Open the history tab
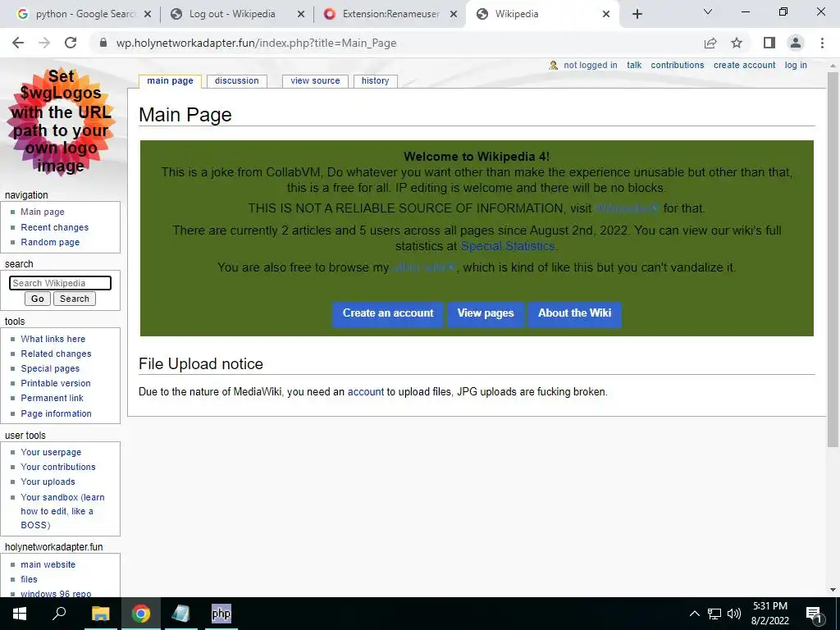Viewport: 840px width, 630px height. [x=375, y=80]
